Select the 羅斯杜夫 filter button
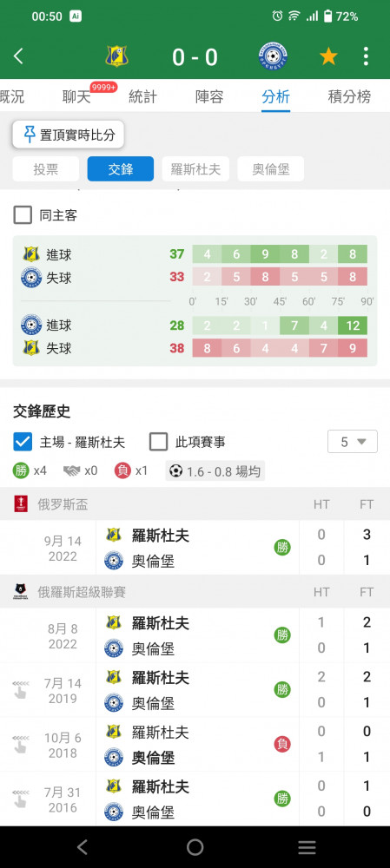The width and height of the screenshot is (390, 868). tap(195, 169)
